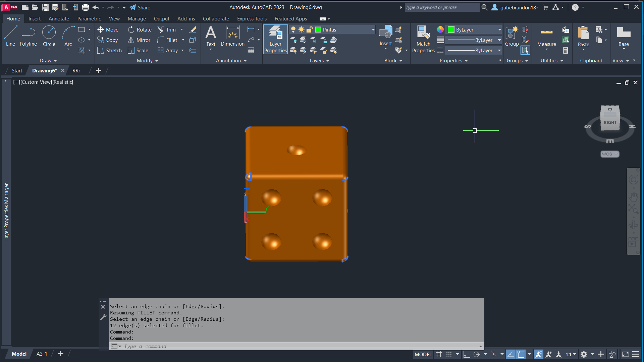Open the Annotate ribbon tab
Screen dimensions: 644x362
[59, 19]
